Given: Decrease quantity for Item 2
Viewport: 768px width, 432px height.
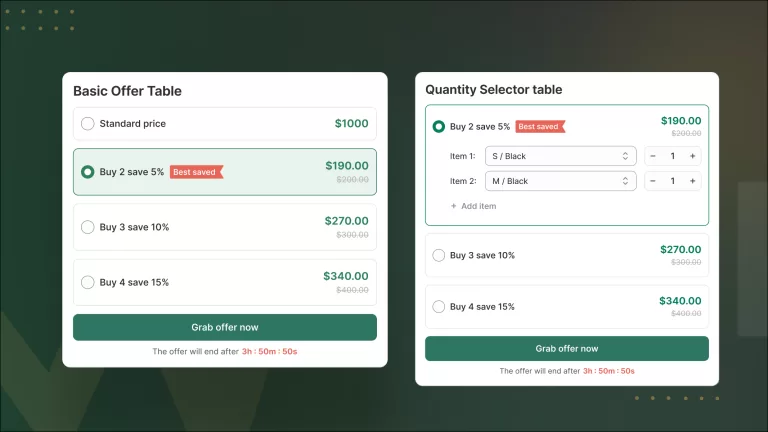Looking at the screenshot, I should (x=653, y=181).
